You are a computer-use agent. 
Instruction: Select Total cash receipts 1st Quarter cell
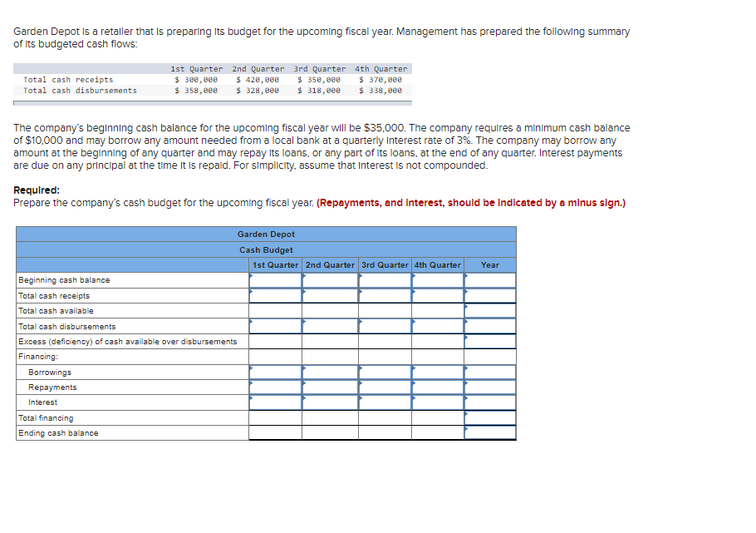coord(275,295)
